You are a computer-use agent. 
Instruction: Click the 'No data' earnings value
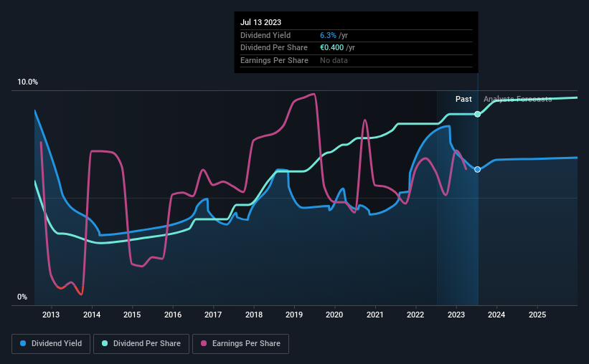click(334, 60)
